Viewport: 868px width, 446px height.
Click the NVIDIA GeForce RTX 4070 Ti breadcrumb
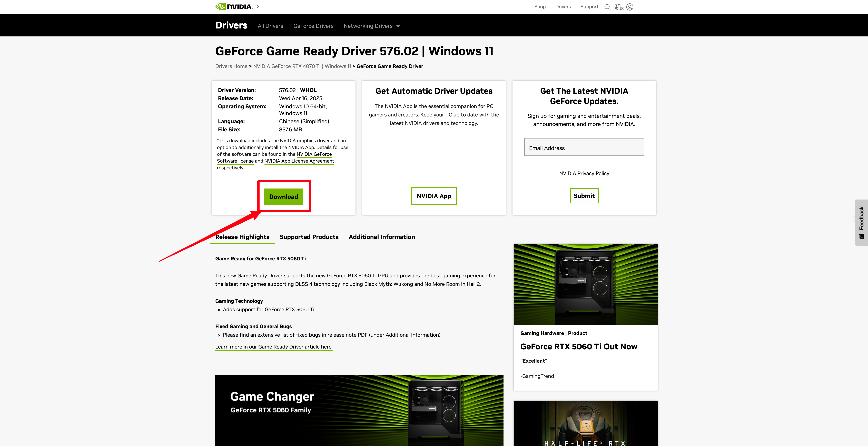(x=302, y=66)
